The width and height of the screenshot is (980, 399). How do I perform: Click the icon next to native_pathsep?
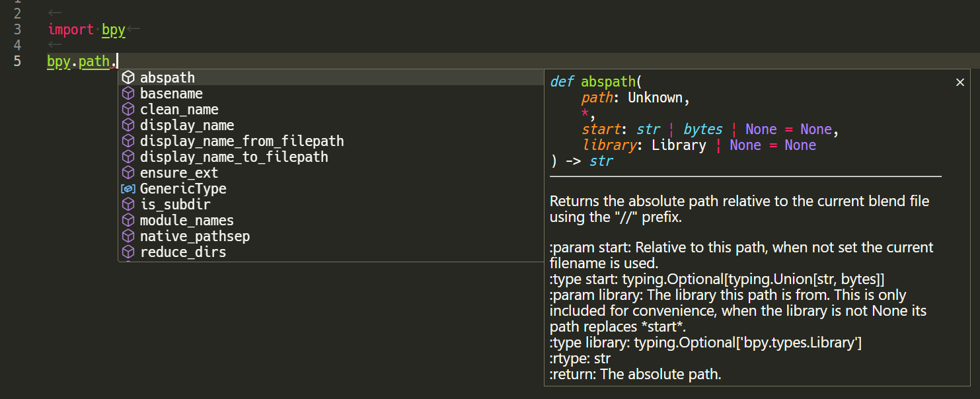coord(128,236)
